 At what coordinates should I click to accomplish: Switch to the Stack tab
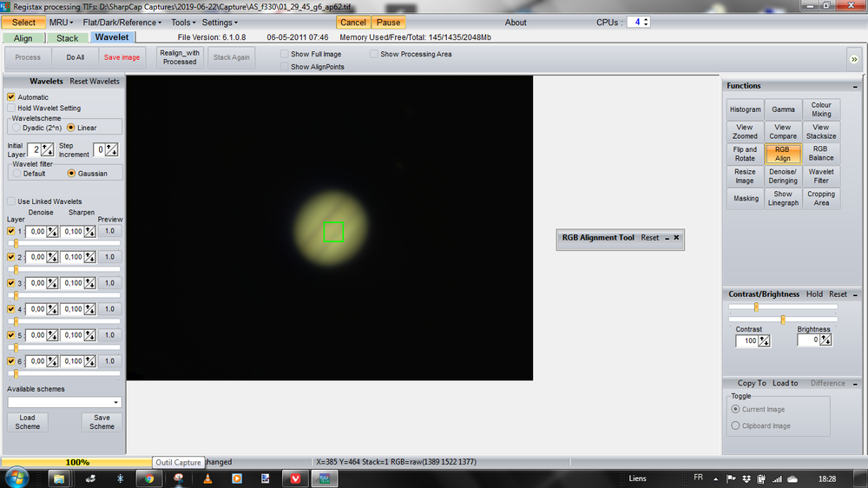coord(67,37)
